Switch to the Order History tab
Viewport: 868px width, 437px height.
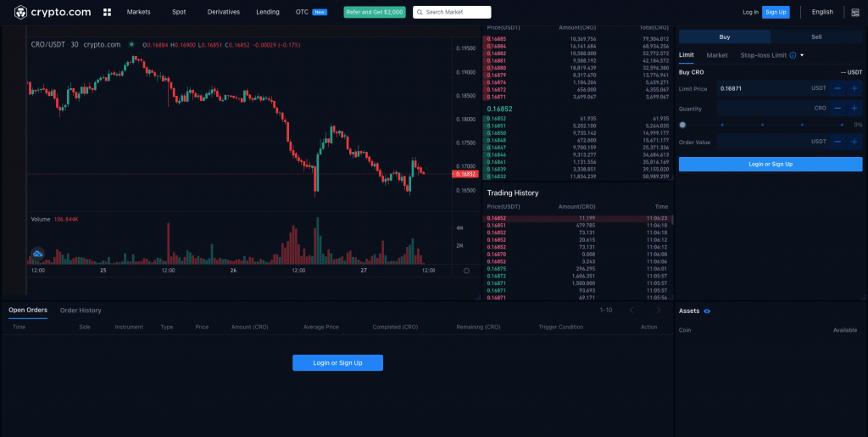click(81, 311)
